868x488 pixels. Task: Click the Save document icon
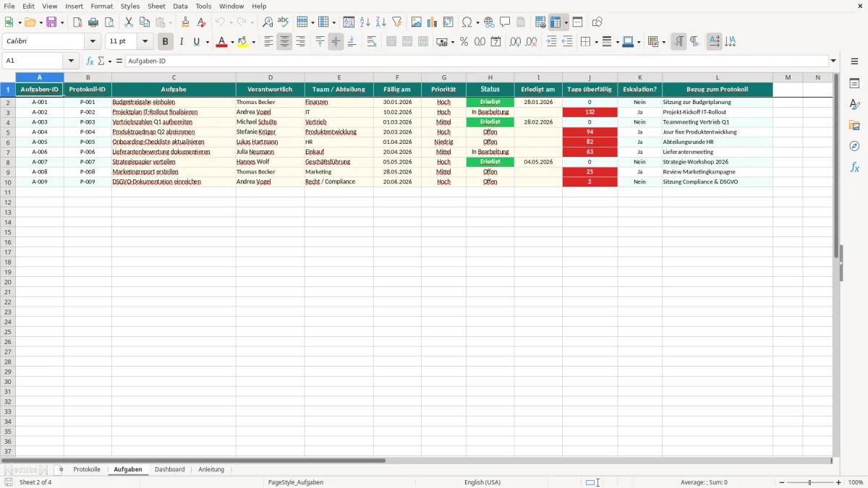51,22
